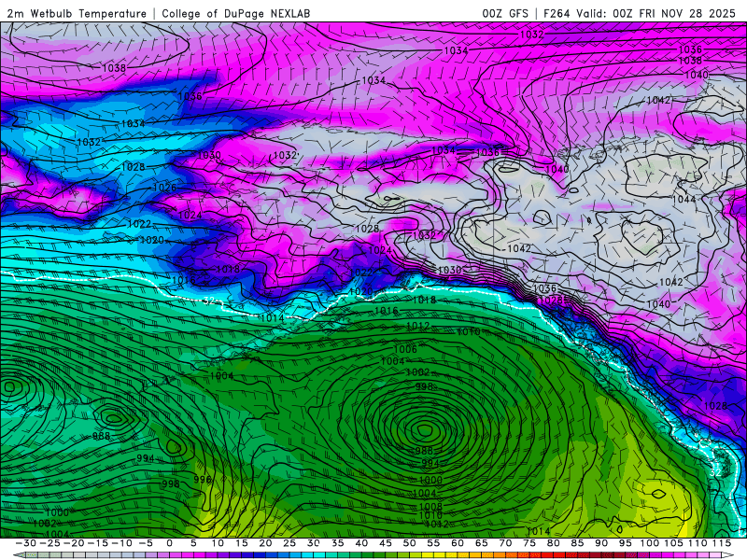Click the "2m Wetbulb Temperature" title text

click(x=77, y=14)
